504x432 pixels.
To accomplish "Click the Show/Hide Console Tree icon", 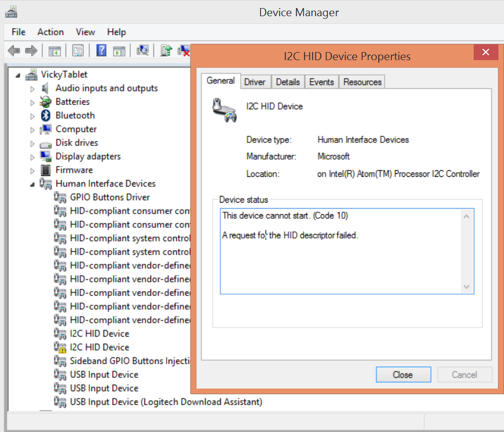I will click(55, 51).
